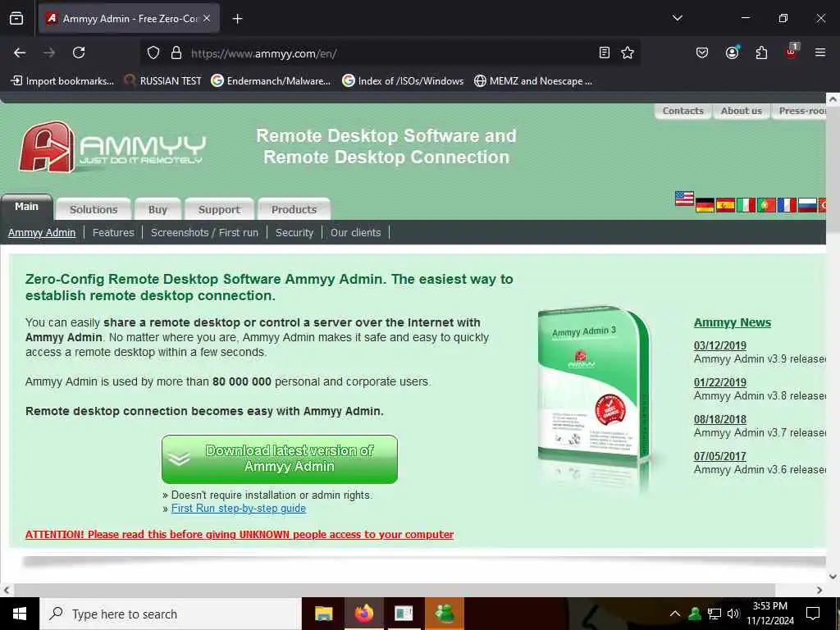Close the Ammyy Admin tab
Image resolution: width=840 pixels, height=630 pixels.
click(207, 18)
